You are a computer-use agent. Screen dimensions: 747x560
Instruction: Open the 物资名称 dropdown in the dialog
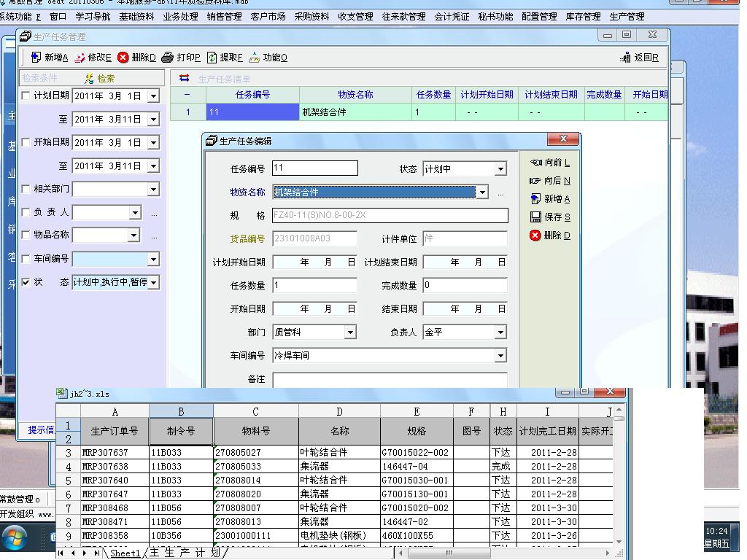(x=481, y=192)
